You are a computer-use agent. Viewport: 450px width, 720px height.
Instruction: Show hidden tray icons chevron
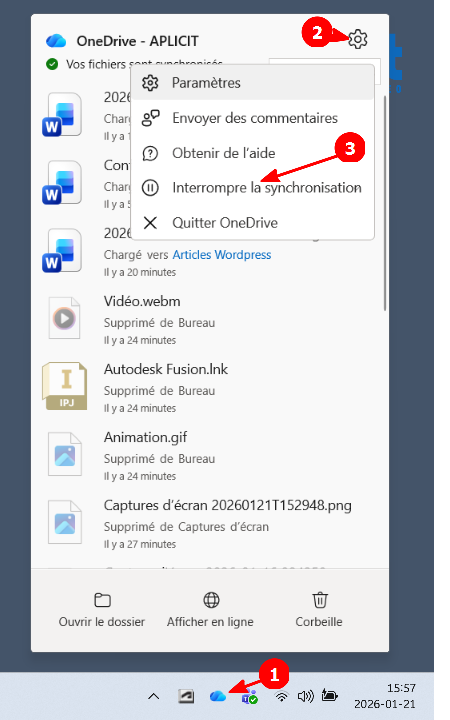point(154,697)
